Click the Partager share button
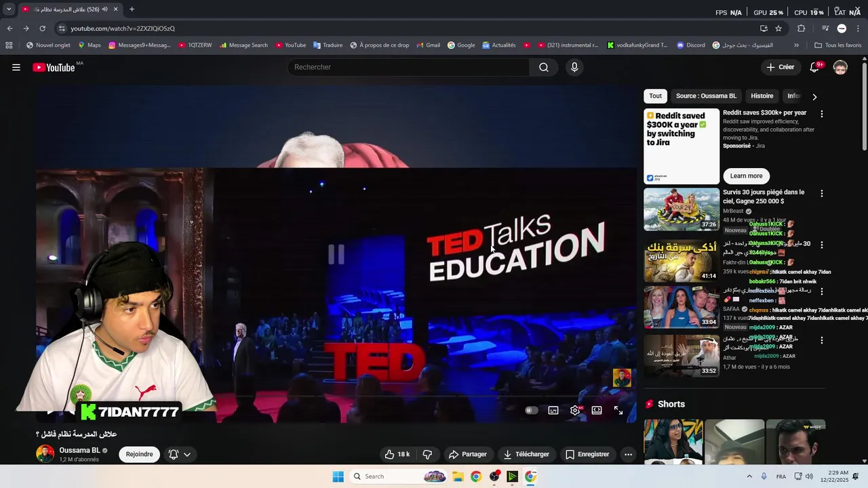Screen dimensions: 868x488 [468, 454]
